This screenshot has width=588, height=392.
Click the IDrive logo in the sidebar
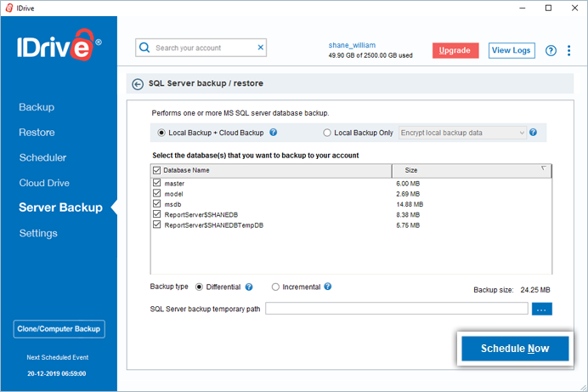59,45
